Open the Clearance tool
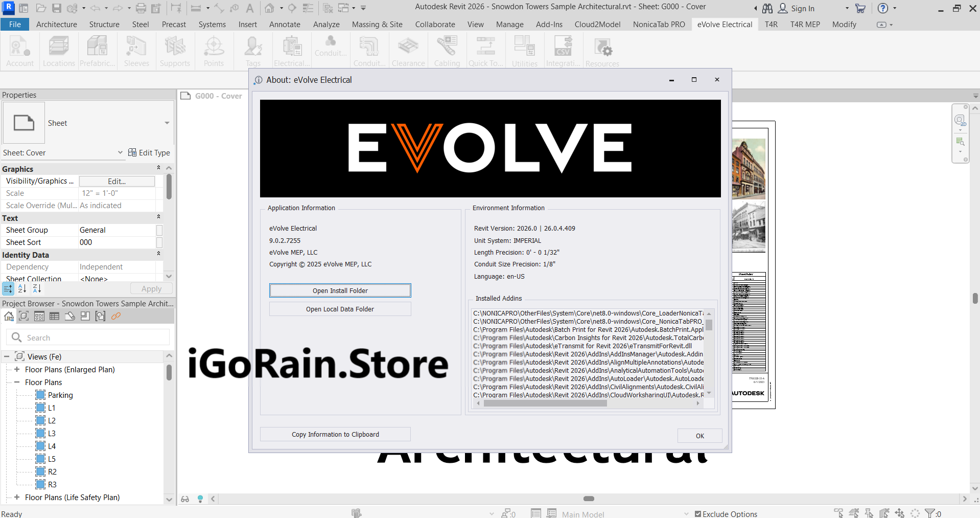Screen dimensions: 980x518 click(408, 51)
